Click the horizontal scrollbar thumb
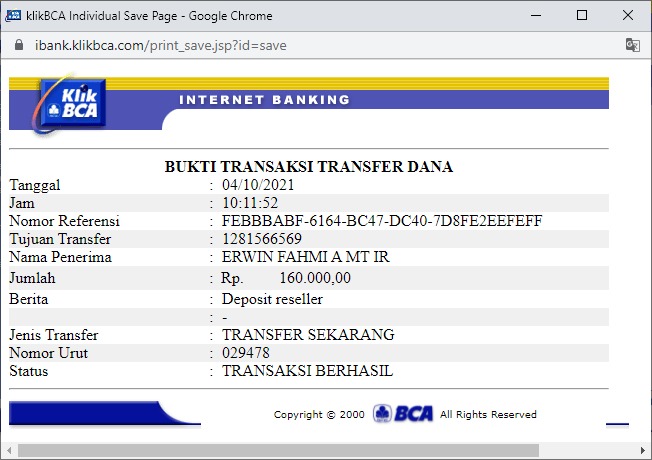The height and width of the screenshot is (460, 652). click(278, 450)
